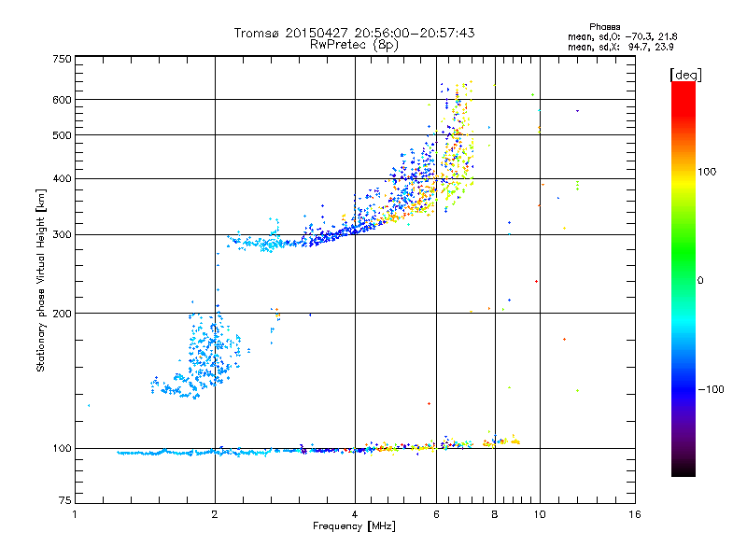This screenshot has height=560, width=747.
Task: Click the 'Phases' statistics heading
Action: (604, 27)
